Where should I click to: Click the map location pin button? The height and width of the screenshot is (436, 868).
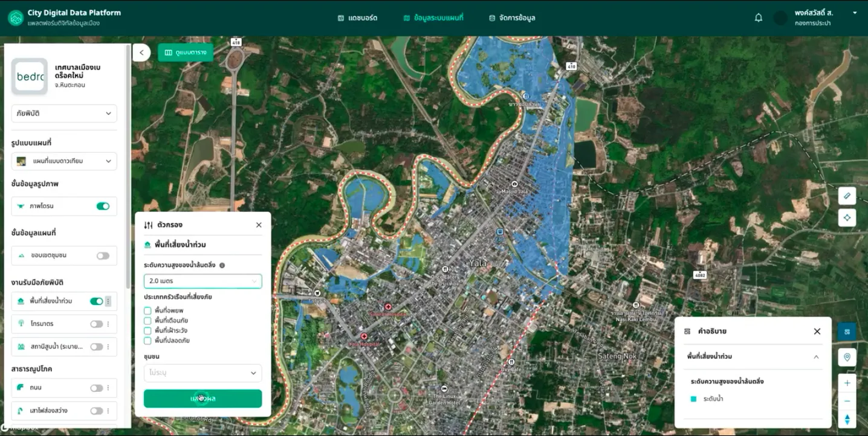[847, 357]
